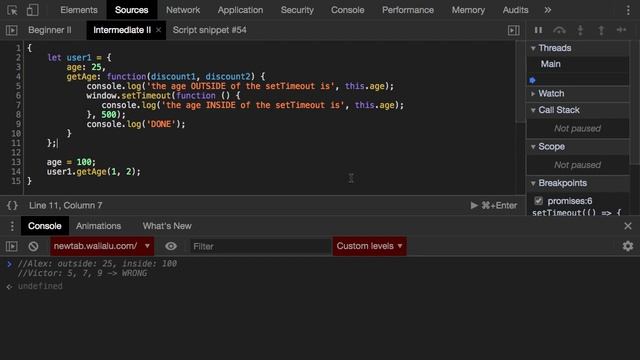Open the Custom levels dropdown
Screen dimensions: 640x360
coord(369,246)
